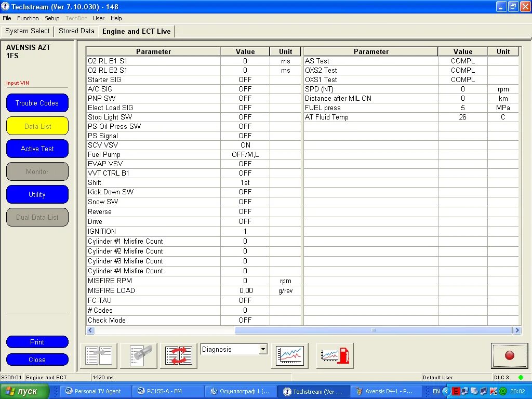532x399 pixels.
Task: Open the Help menu
Action: (116, 18)
